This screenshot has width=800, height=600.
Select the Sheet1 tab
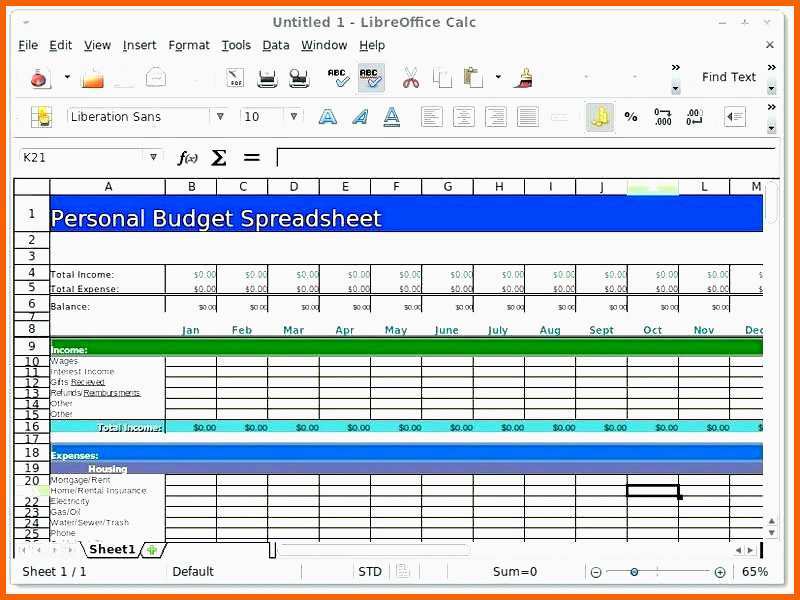pos(112,549)
